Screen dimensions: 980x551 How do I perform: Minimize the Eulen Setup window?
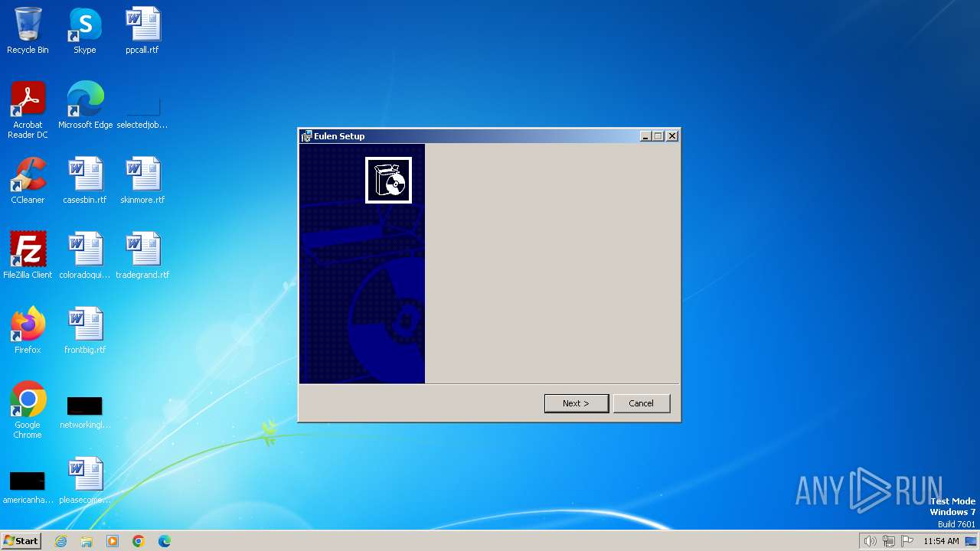[645, 136]
